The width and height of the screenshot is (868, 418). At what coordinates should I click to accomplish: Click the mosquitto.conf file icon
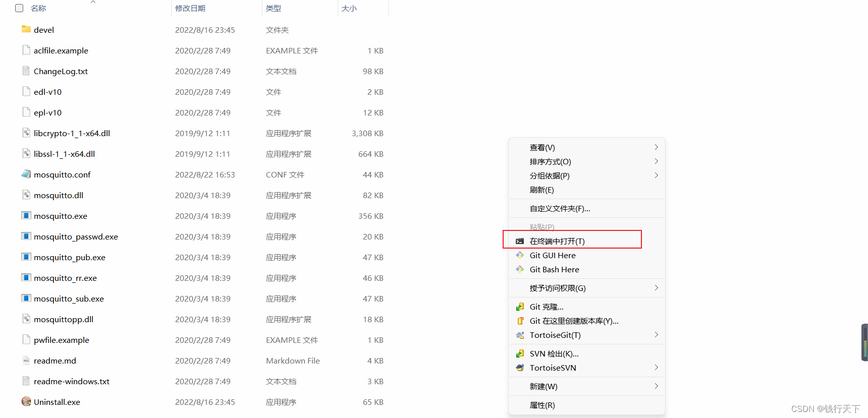click(26, 174)
